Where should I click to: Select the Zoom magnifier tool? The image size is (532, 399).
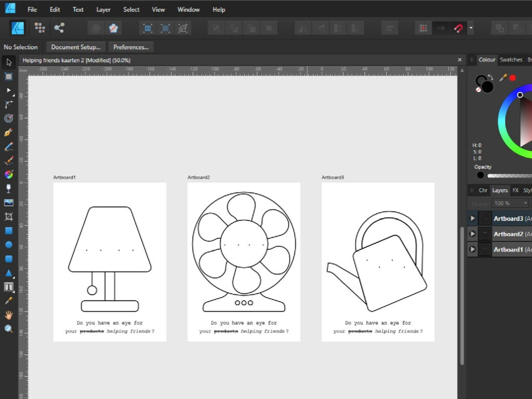point(8,329)
